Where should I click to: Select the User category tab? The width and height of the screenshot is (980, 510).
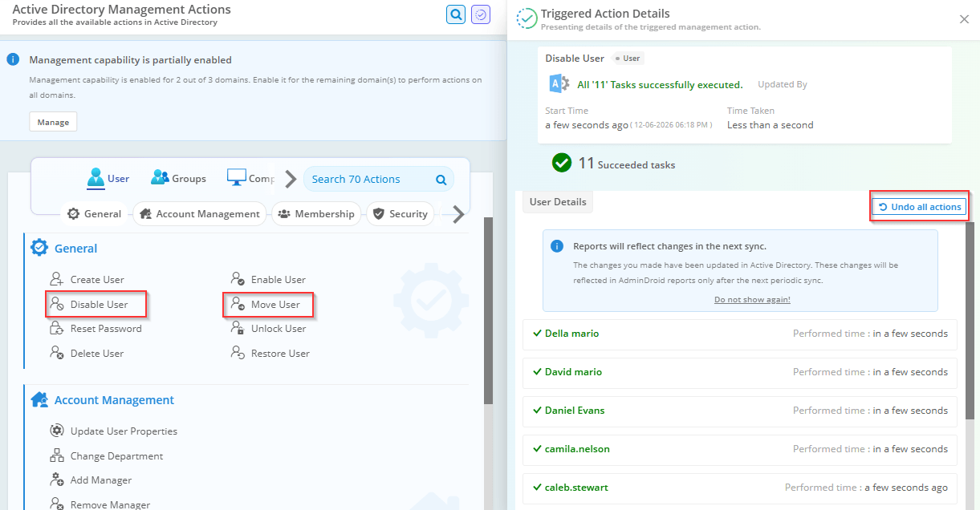[108, 178]
